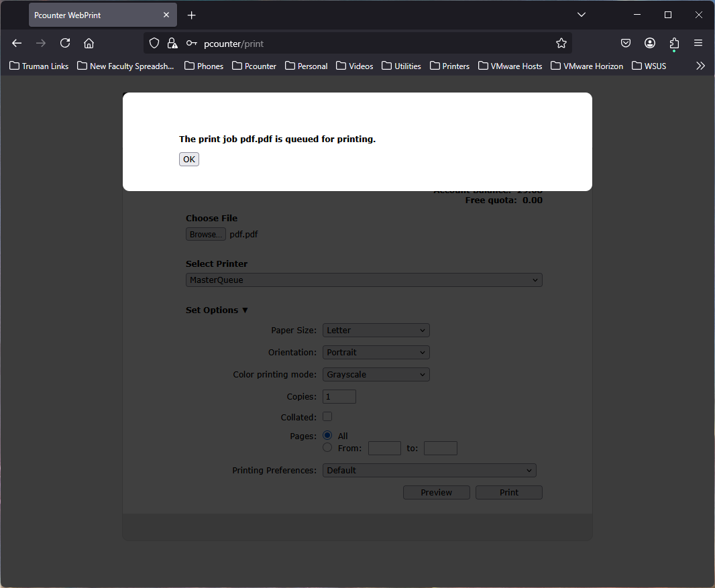
Task: Collapse the Set Options section
Action: coord(217,310)
